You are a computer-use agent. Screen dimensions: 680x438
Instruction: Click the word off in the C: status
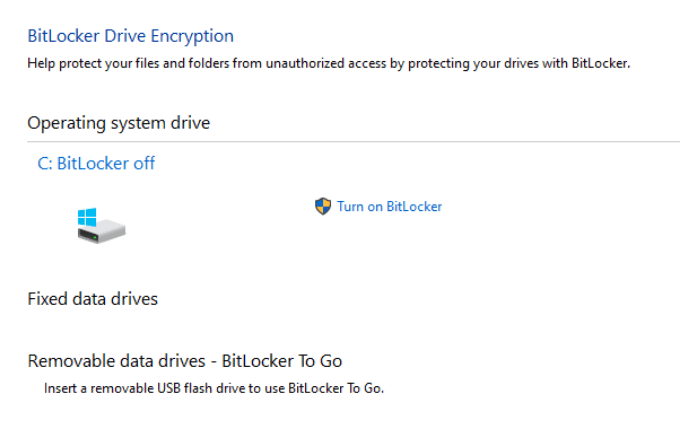[x=143, y=163]
